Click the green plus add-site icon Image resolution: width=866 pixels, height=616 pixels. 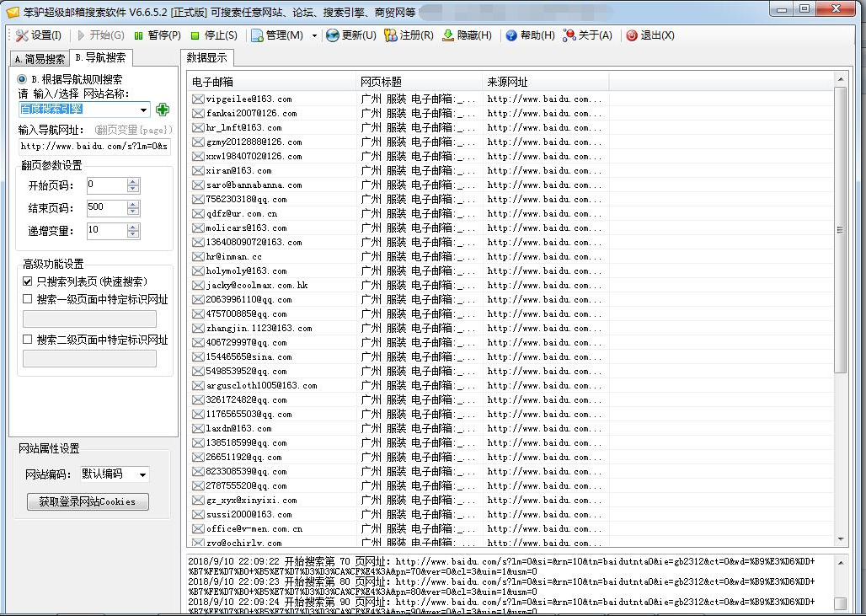coord(163,110)
